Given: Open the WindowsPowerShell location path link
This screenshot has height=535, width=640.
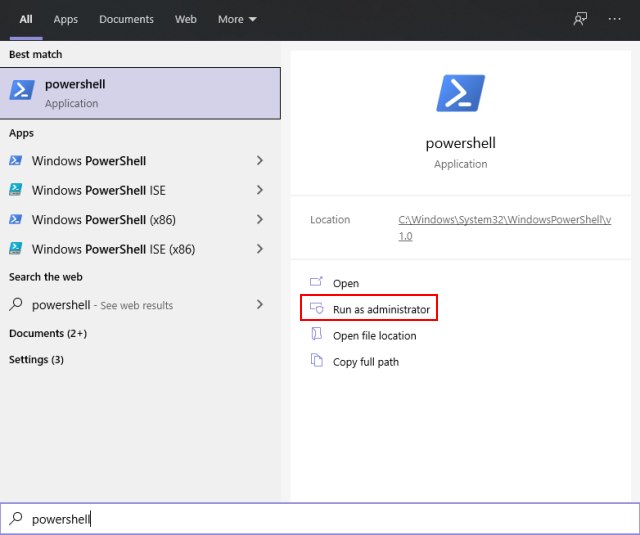Looking at the screenshot, I should coord(504,228).
